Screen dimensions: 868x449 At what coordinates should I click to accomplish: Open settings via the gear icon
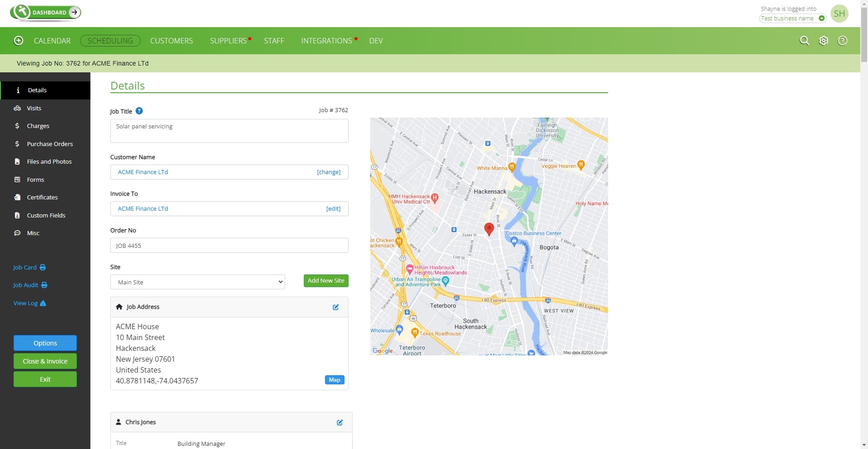823,40
